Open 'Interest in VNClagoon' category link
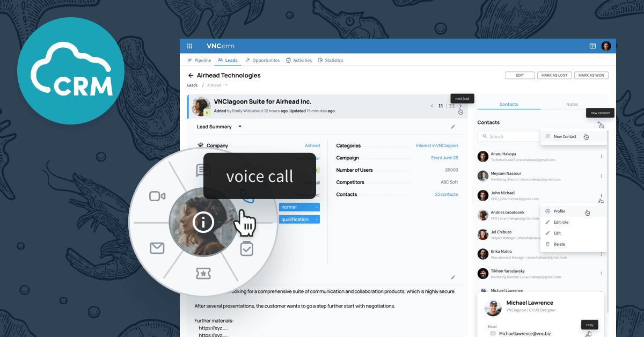The height and width of the screenshot is (337, 644). 437,145
